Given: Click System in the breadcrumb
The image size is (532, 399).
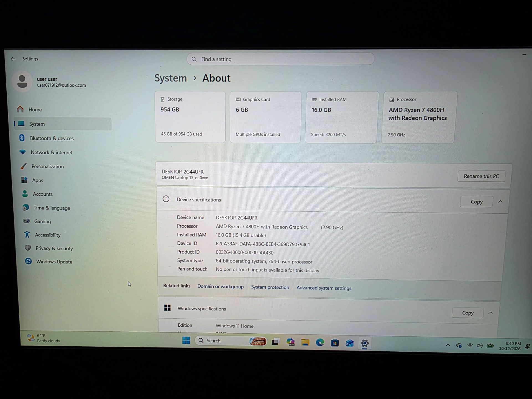Looking at the screenshot, I should pyautogui.click(x=170, y=78).
